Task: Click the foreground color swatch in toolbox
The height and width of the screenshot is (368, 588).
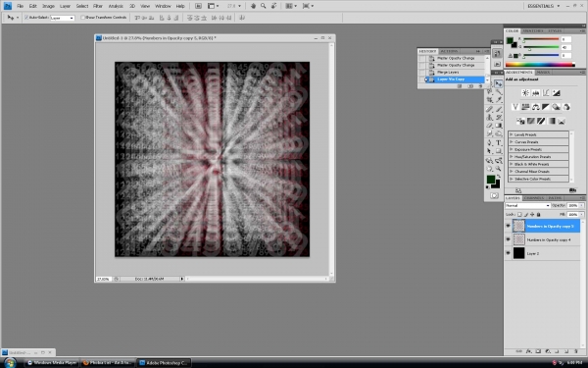Action: tap(491, 180)
